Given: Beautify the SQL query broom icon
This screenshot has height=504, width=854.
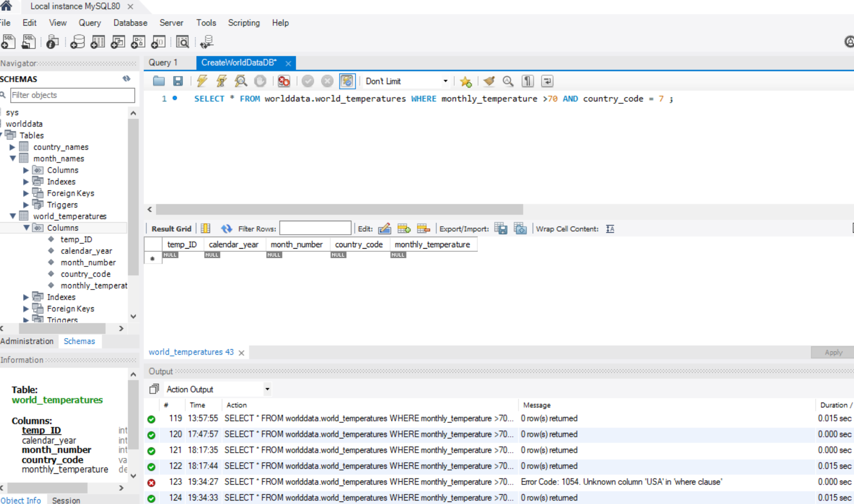Looking at the screenshot, I should (489, 81).
